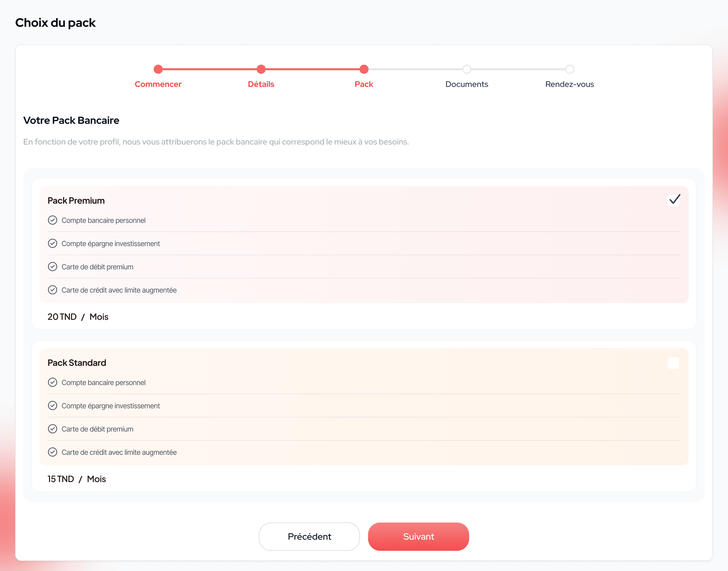This screenshot has height=571, width=728.
Task: Click the Votre Pack Bancaire heading
Action: tap(71, 120)
